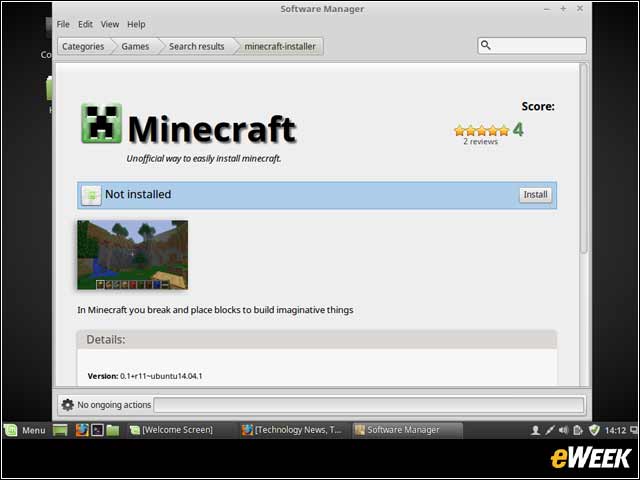
Task: Minimize the Software Manager window
Action: coord(547,9)
